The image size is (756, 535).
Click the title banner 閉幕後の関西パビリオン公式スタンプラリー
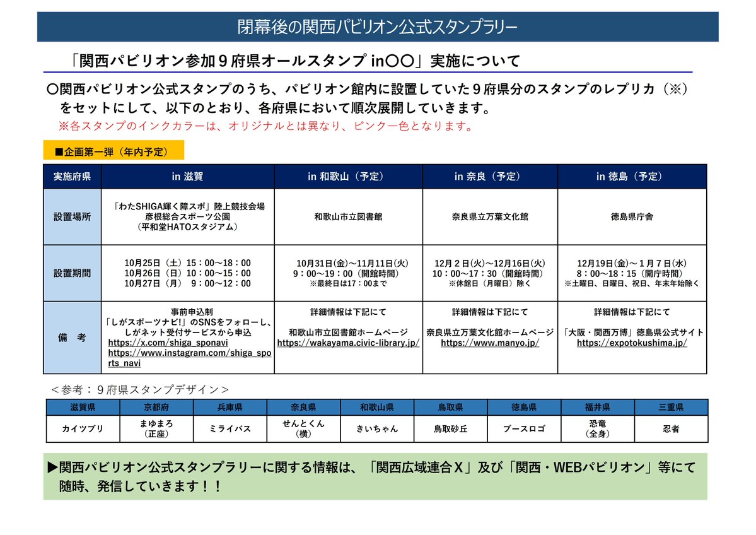coord(378,26)
